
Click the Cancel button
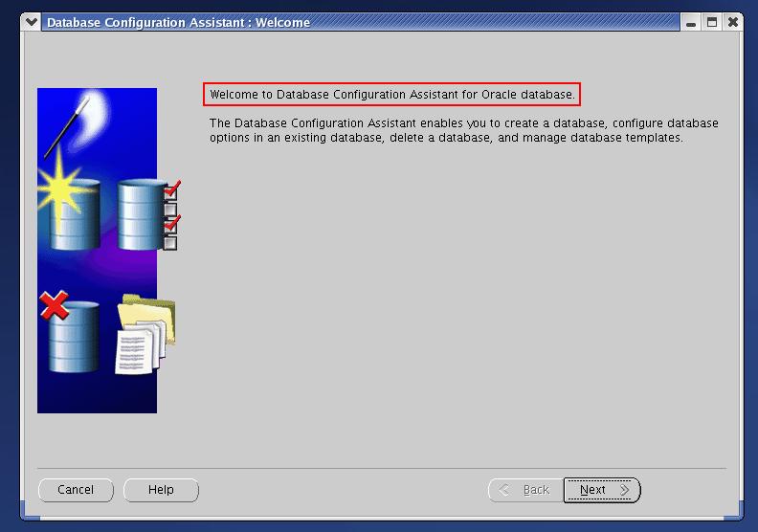(76, 490)
